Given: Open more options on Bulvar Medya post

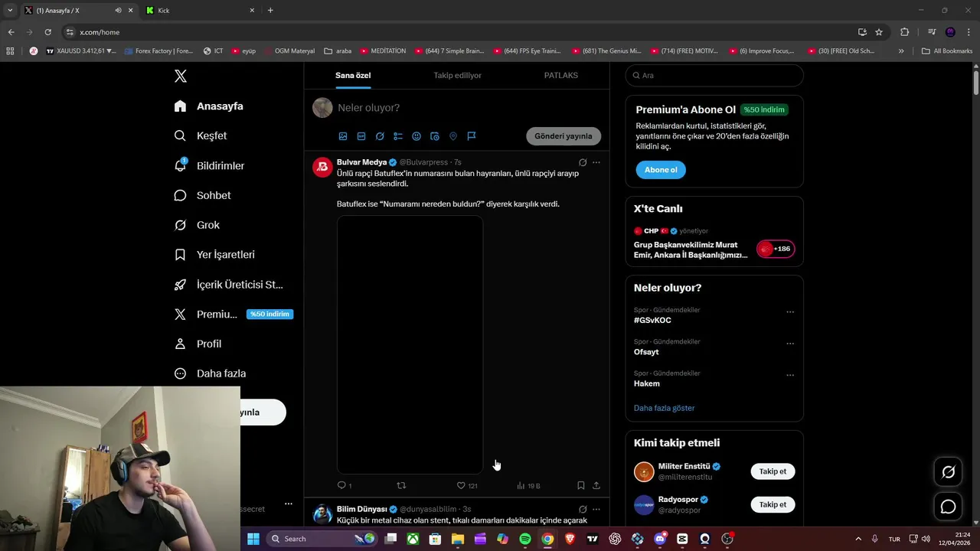Looking at the screenshot, I should [x=596, y=162].
